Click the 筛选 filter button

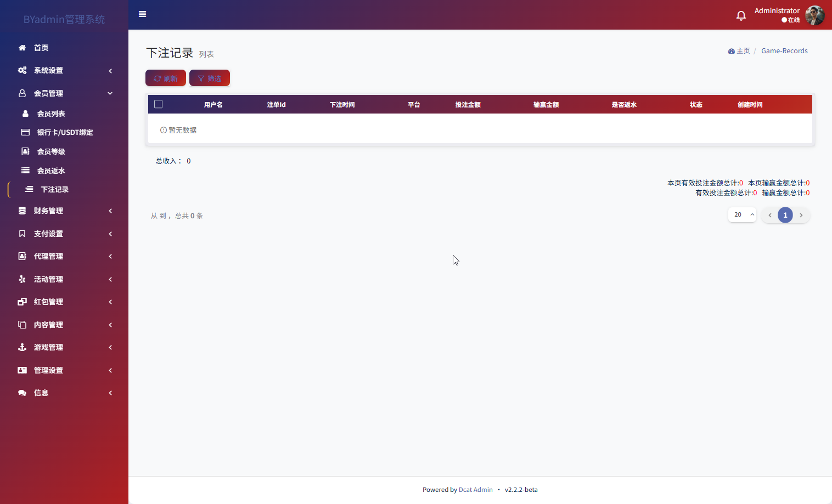pyautogui.click(x=210, y=78)
